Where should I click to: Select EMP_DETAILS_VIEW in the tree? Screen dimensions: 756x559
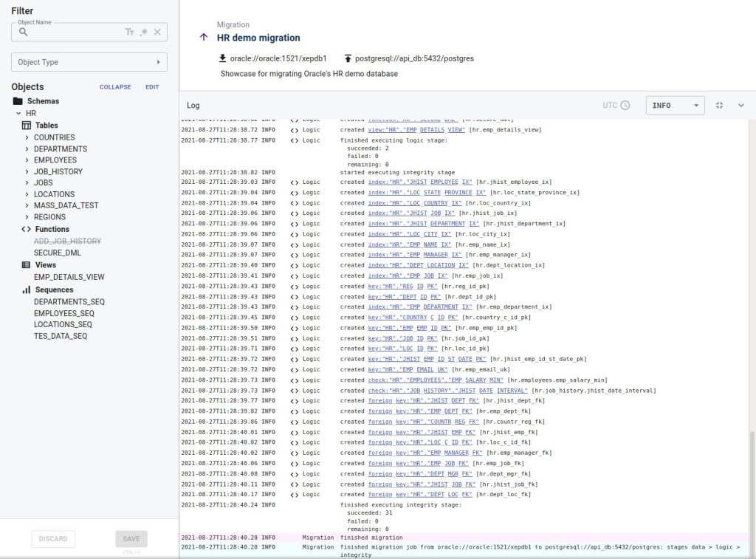point(69,277)
